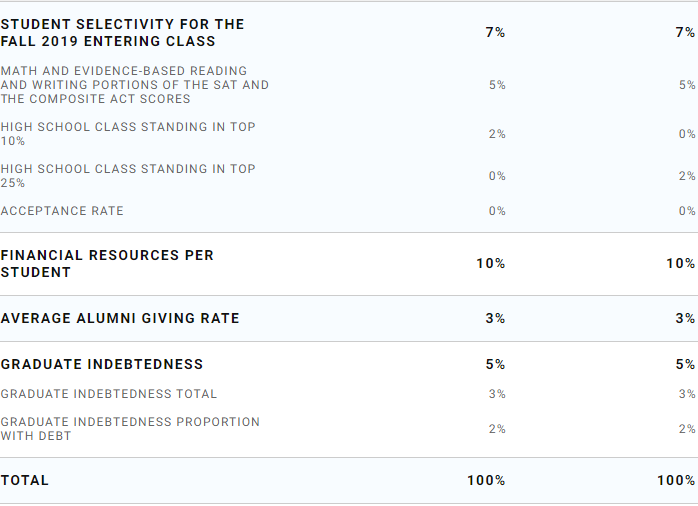698x506 pixels.
Task: Click the Financial Resources Per Student heading
Action: (x=107, y=264)
